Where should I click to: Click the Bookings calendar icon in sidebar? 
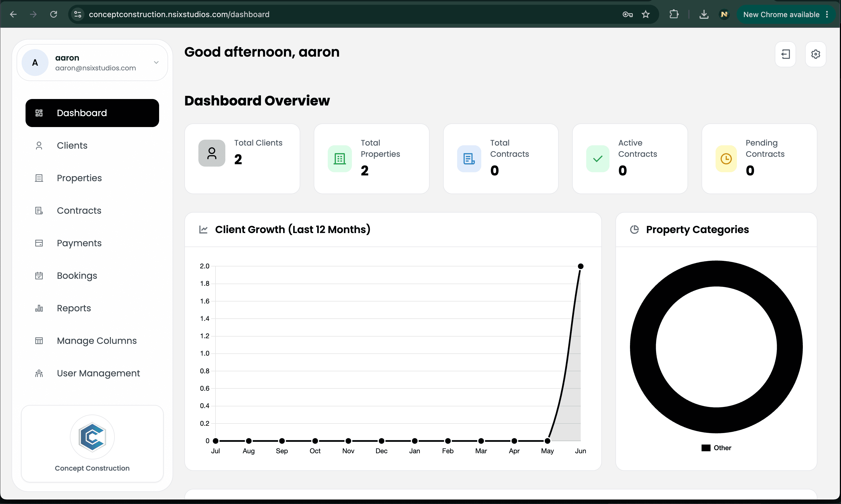(x=39, y=276)
